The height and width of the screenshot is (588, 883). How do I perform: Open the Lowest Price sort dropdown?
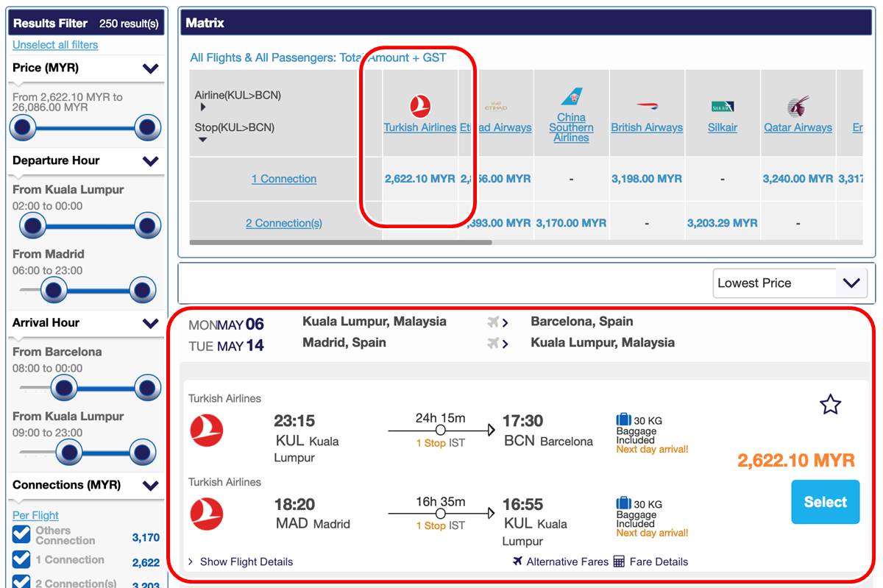point(790,283)
